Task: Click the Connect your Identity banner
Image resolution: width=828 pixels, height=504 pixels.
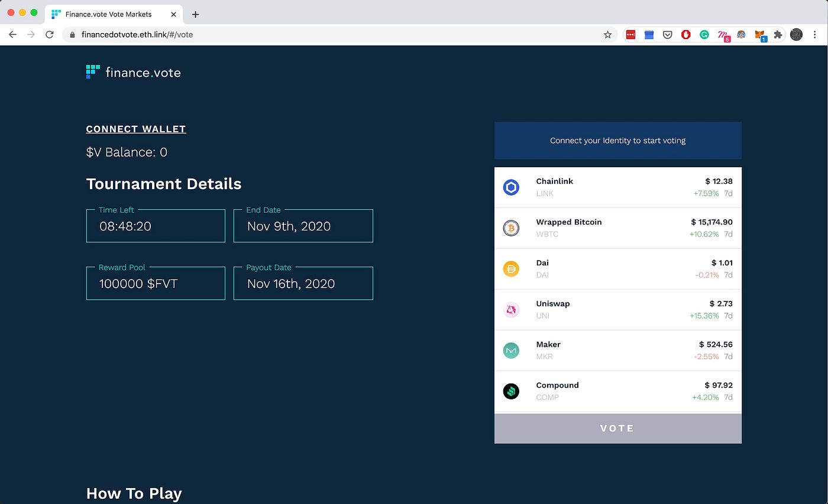Action: click(617, 141)
